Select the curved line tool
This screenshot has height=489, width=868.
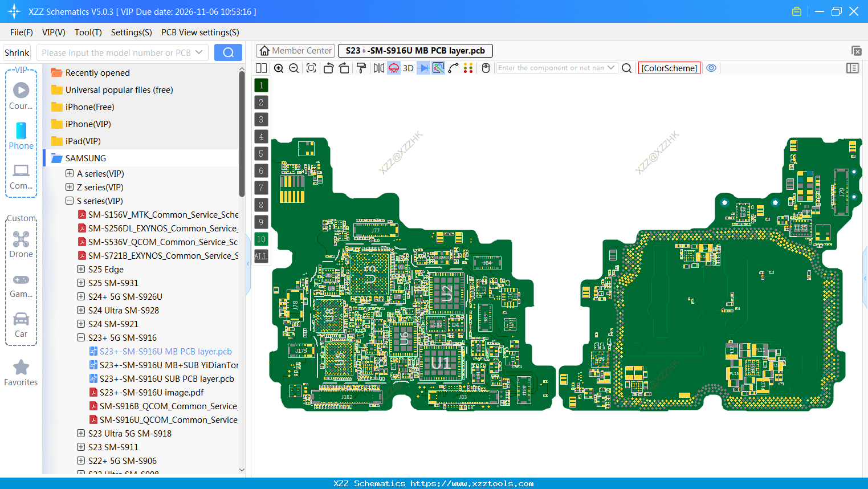coord(453,68)
